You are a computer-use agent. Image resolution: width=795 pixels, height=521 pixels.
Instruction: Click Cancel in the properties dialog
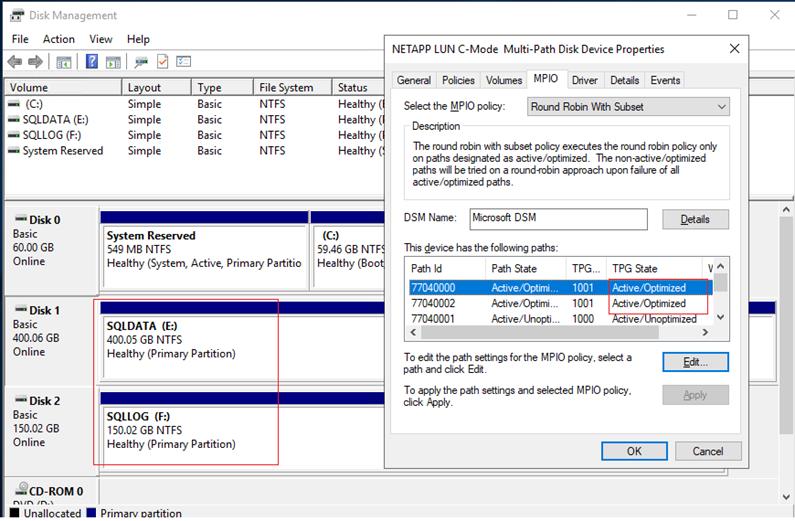(708, 451)
